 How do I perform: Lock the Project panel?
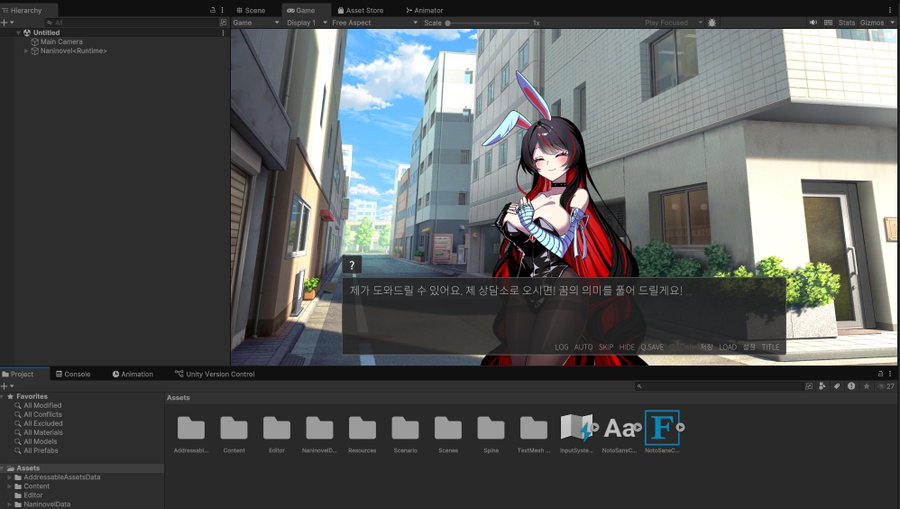click(880, 374)
